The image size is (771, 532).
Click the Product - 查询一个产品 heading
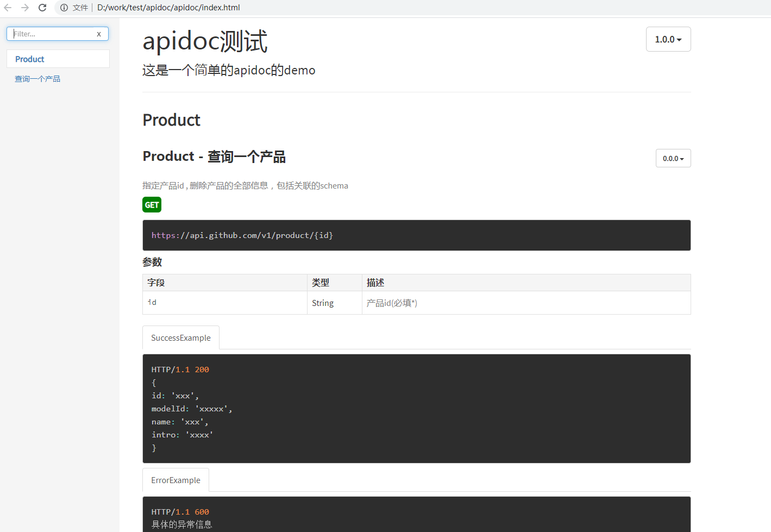(x=214, y=157)
